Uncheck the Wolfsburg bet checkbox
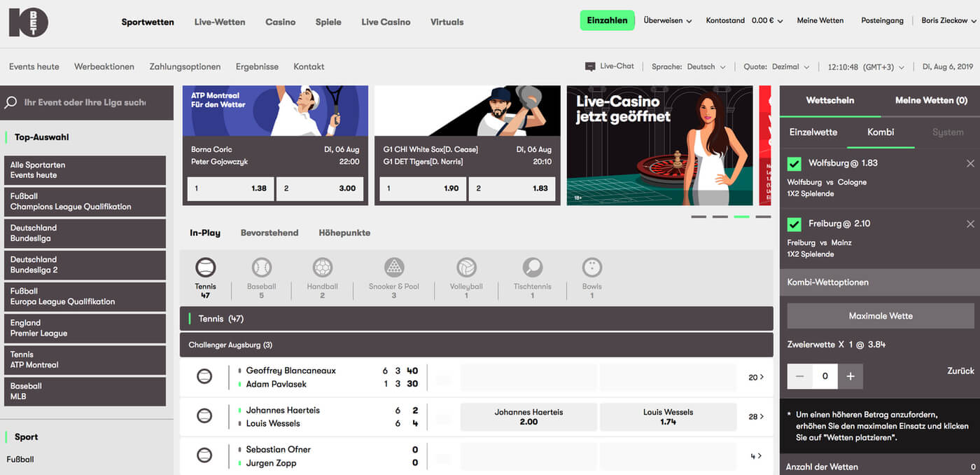This screenshot has width=980, height=475. point(794,163)
